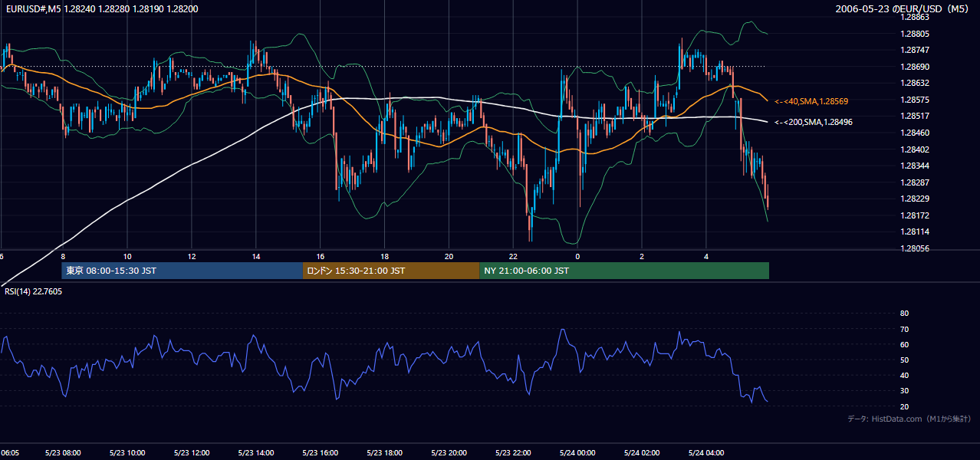The image size is (980, 460).
Task: Click price axis value 1.28575
Action: 915,100
